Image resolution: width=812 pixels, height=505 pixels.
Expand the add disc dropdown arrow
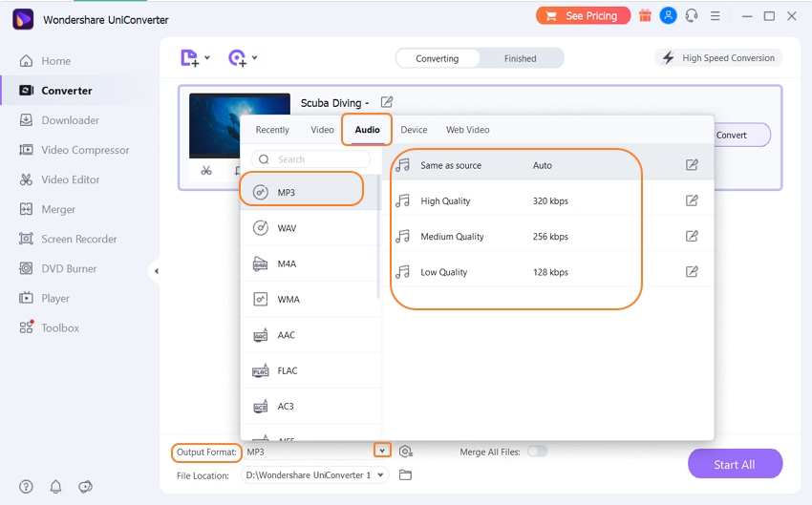pyautogui.click(x=255, y=57)
